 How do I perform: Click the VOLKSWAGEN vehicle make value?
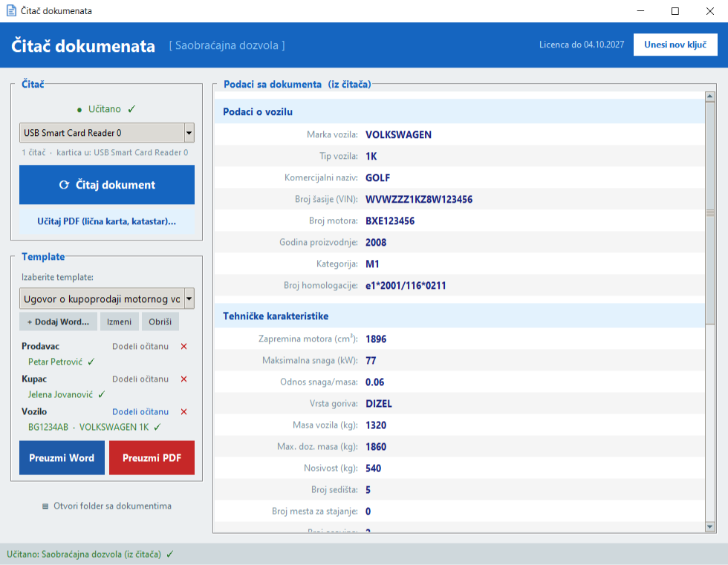(398, 135)
